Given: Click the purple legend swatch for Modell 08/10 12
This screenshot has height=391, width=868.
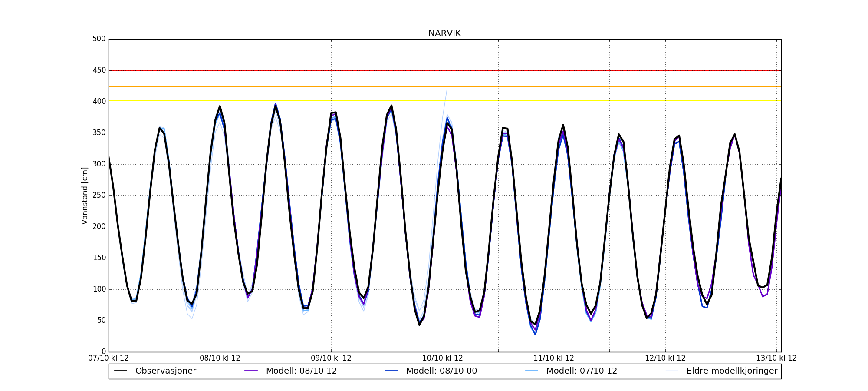Looking at the screenshot, I should point(251,371).
